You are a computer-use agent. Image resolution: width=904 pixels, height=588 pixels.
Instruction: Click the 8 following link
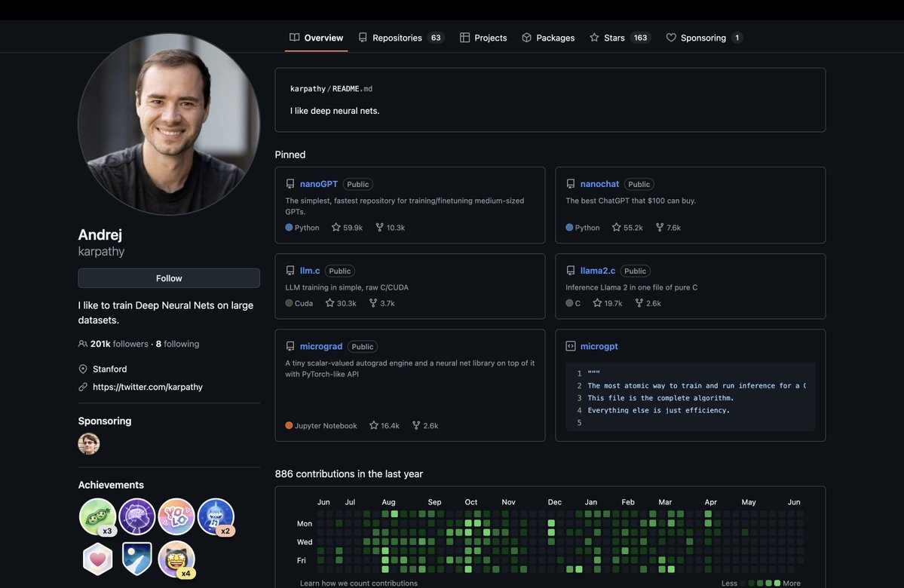tap(178, 344)
